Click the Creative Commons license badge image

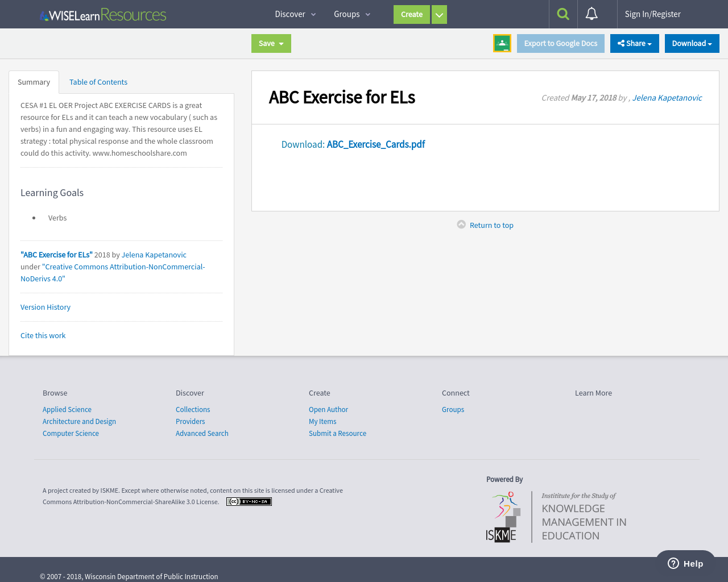point(249,501)
